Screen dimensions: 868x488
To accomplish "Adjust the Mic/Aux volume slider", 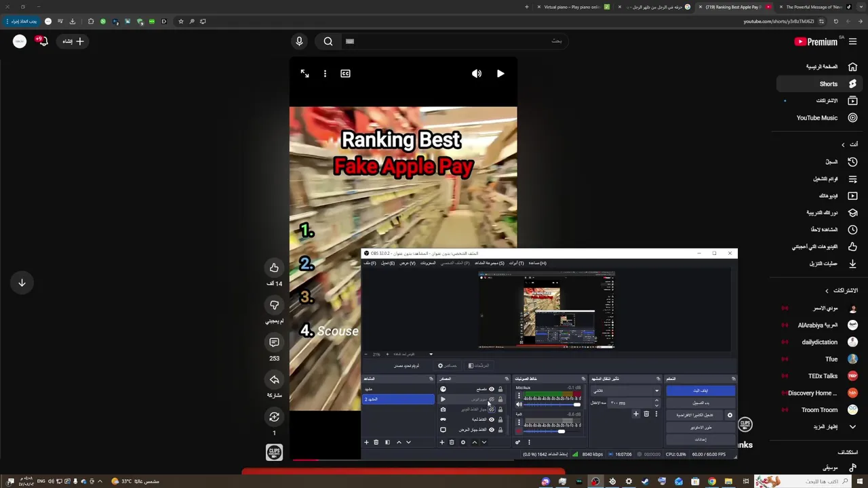I will (x=552, y=405).
